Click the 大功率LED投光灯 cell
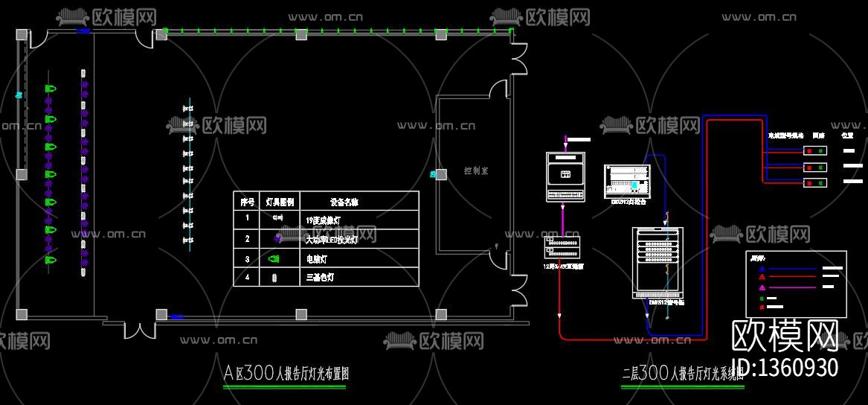 [x=332, y=240]
